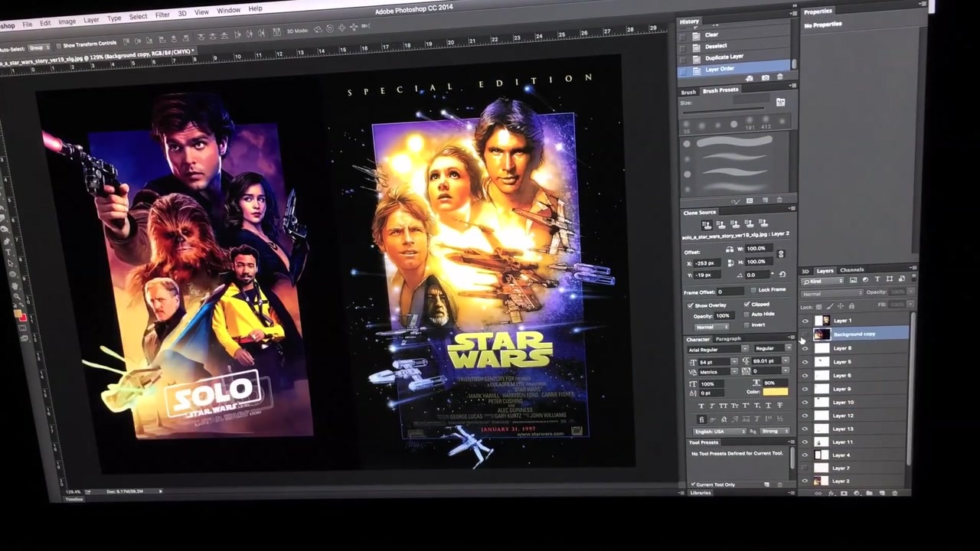
Task: Apply faux bold style in Character panel
Action: click(x=701, y=406)
